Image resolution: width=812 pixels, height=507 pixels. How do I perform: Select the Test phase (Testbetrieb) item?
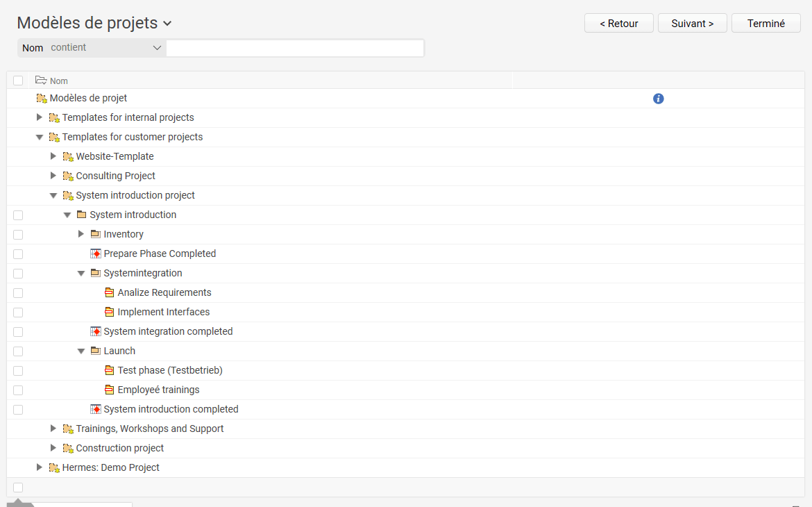(170, 370)
